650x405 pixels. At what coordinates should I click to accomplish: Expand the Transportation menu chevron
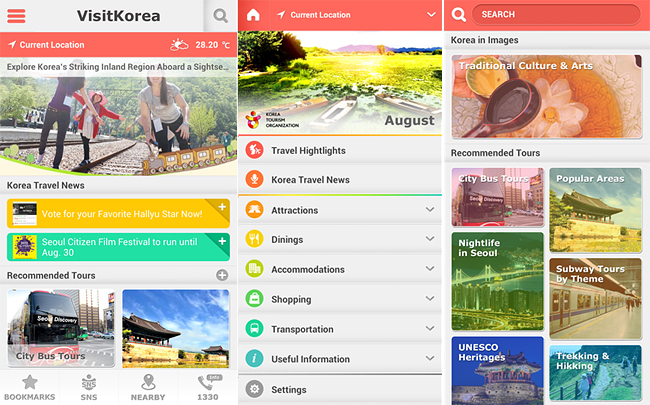430,329
